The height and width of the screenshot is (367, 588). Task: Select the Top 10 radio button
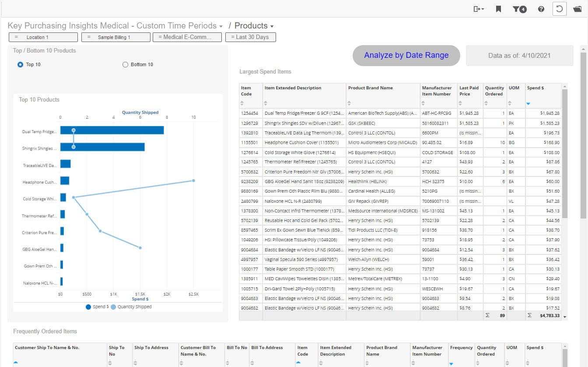20,65
